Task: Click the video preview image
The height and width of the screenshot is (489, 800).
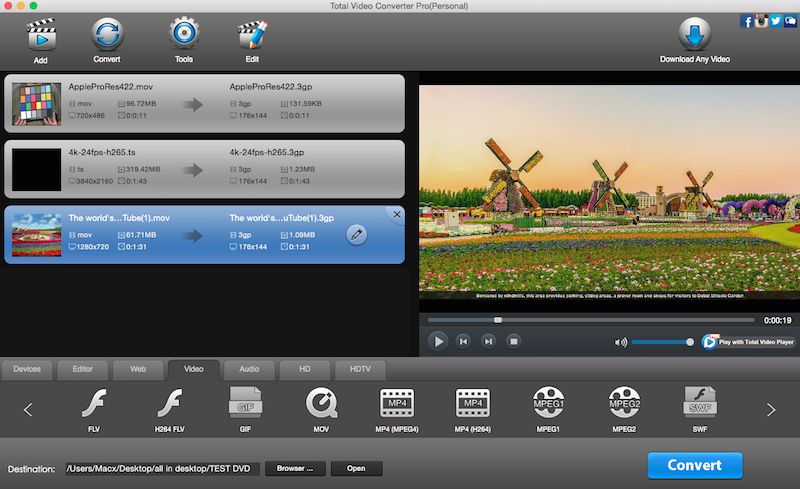Action: click(x=609, y=192)
